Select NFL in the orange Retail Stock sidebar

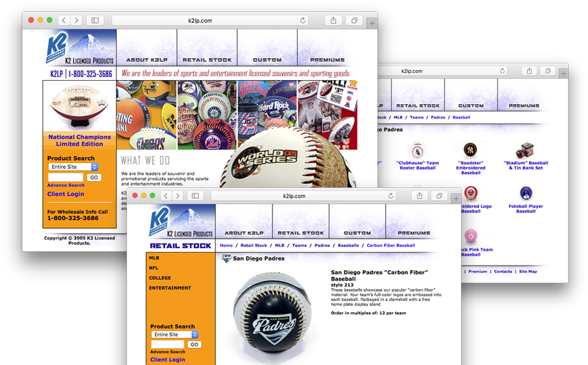(154, 268)
